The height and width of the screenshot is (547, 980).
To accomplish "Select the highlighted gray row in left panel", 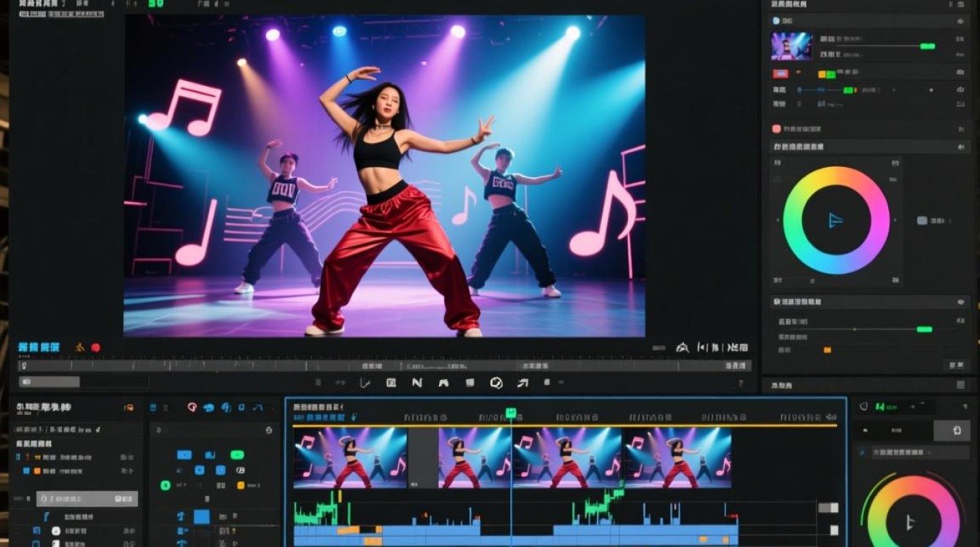I will [x=87, y=499].
